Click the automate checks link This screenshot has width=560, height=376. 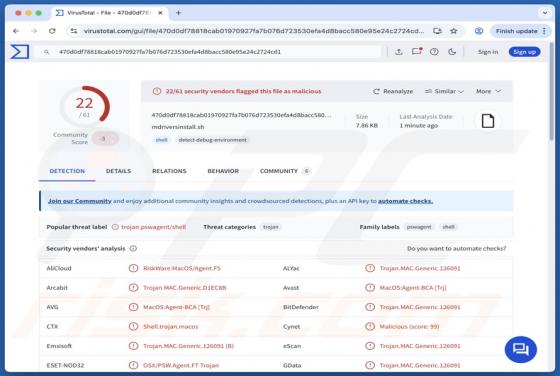[405, 201]
